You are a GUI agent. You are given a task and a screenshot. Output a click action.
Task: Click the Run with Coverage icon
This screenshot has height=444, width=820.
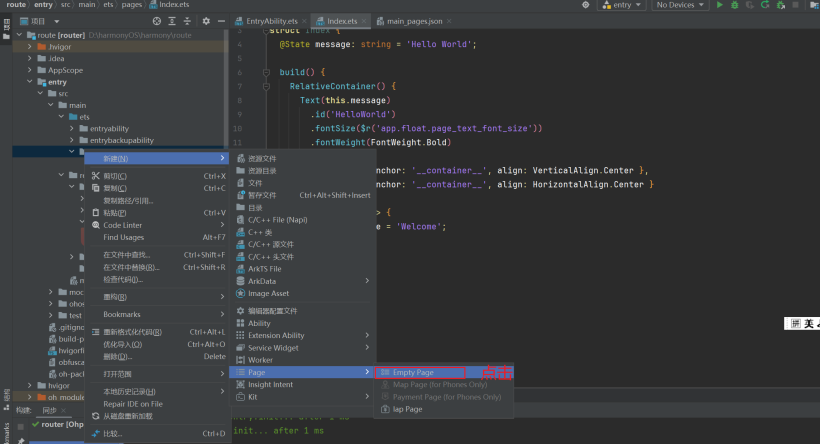pos(749,5)
